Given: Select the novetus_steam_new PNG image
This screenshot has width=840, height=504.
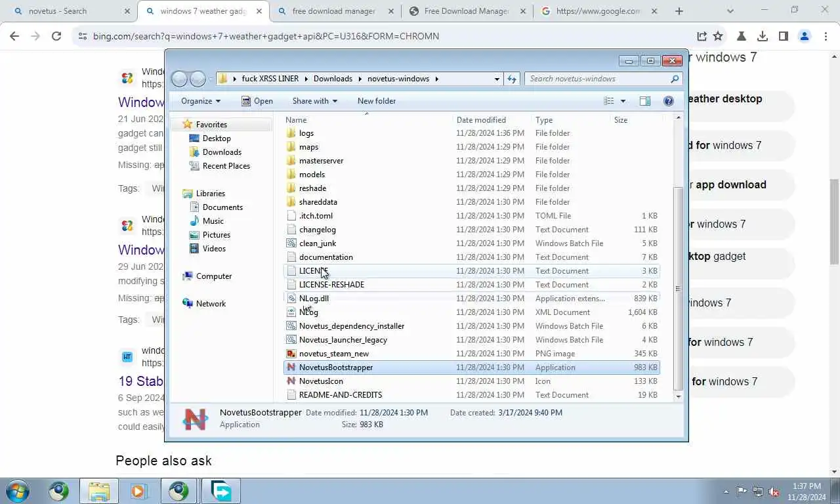Looking at the screenshot, I should [334, 354].
